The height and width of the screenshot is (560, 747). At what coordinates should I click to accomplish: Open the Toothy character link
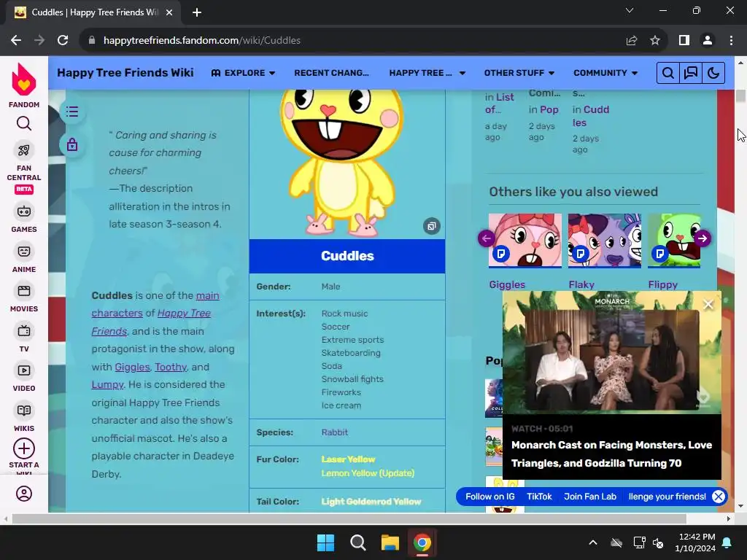[171, 367]
